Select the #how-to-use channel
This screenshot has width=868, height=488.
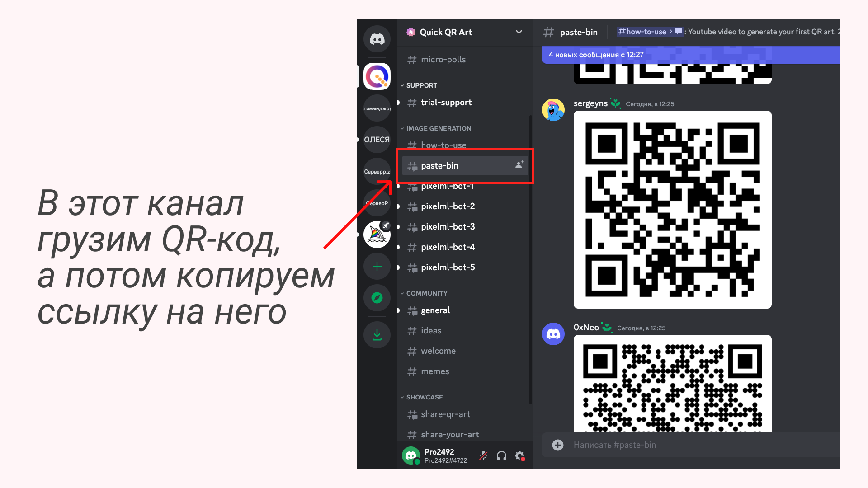click(444, 145)
